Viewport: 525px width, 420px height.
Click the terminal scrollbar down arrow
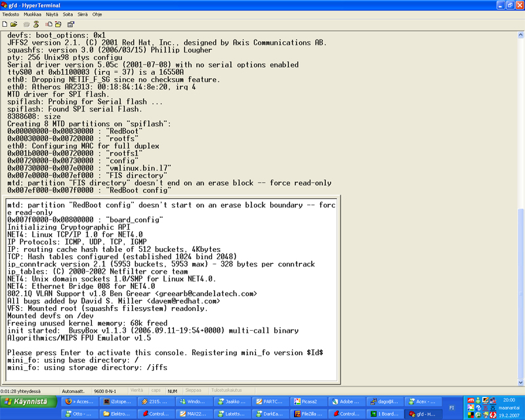tap(520, 382)
